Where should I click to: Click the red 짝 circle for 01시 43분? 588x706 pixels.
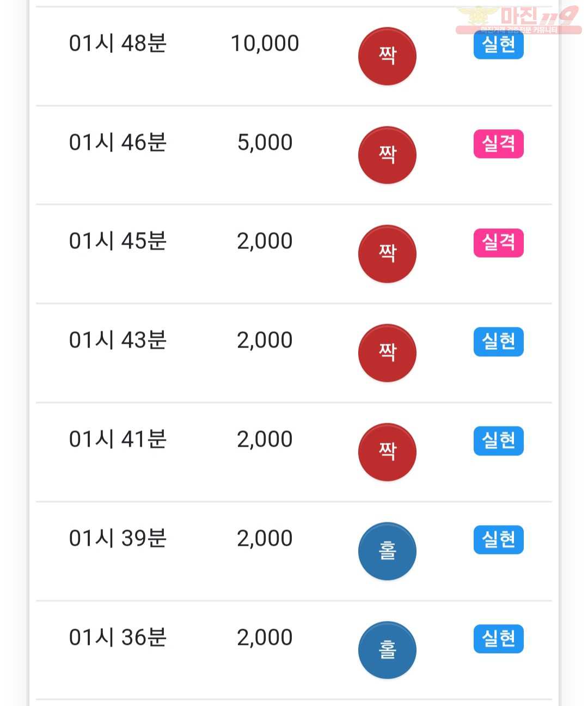(387, 353)
